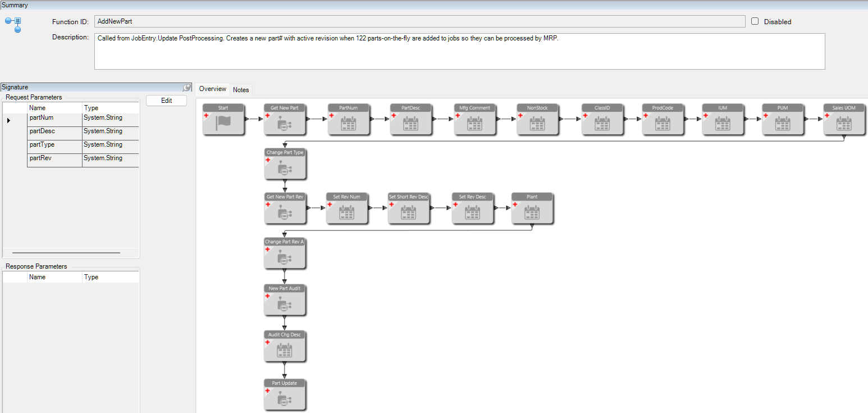
Task: Select the PUM node
Action: (x=783, y=119)
